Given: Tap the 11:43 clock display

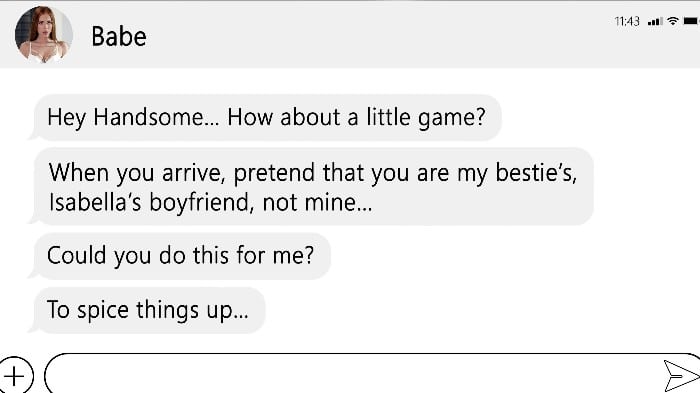Looking at the screenshot, I should pos(627,21).
